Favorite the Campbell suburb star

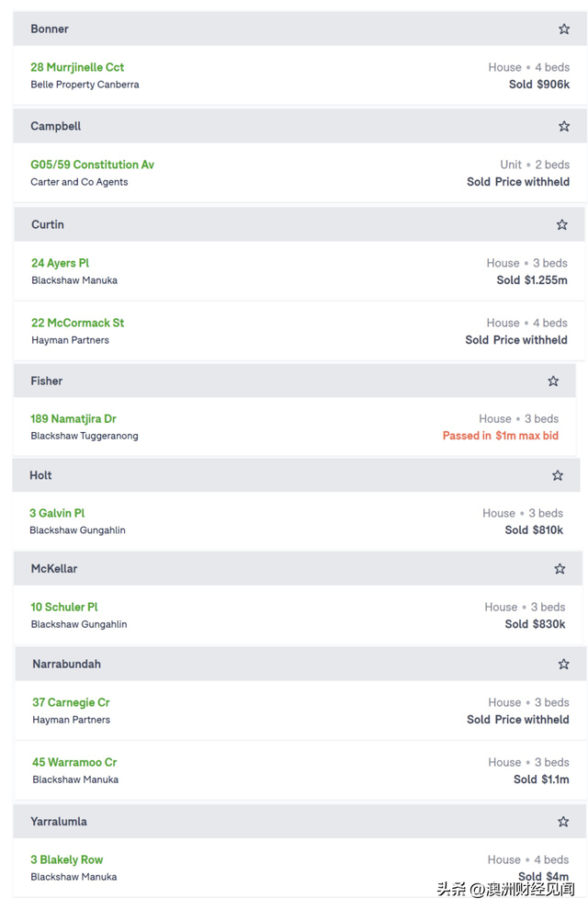click(563, 126)
